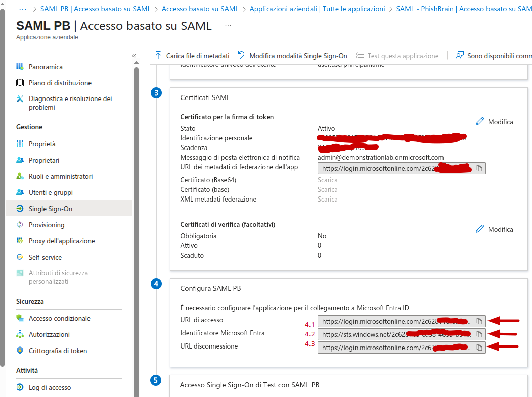The width and height of the screenshot is (532, 397).
Task: Click the pencil icon beside Certificato per la firma di token
Action: point(480,122)
